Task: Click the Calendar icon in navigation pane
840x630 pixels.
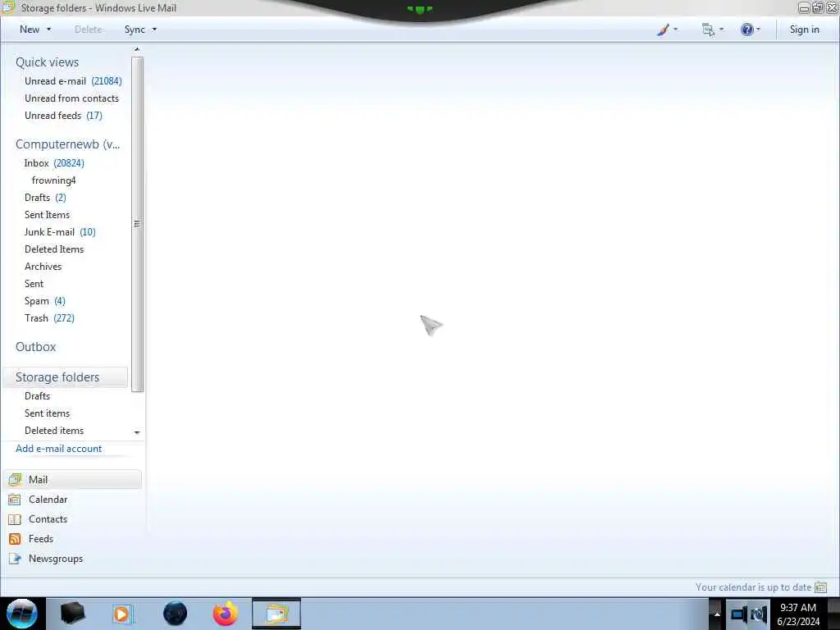Action: [15, 500]
